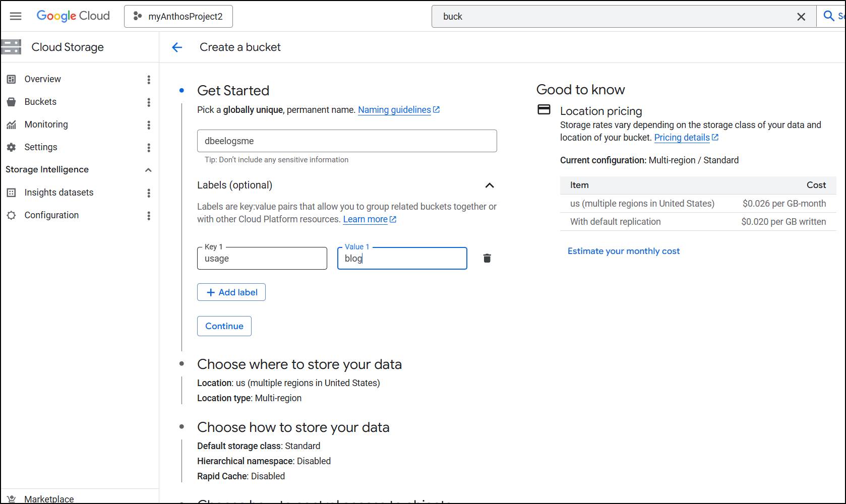Click Estimate your monthly cost
The image size is (846, 504).
tap(624, 251)
